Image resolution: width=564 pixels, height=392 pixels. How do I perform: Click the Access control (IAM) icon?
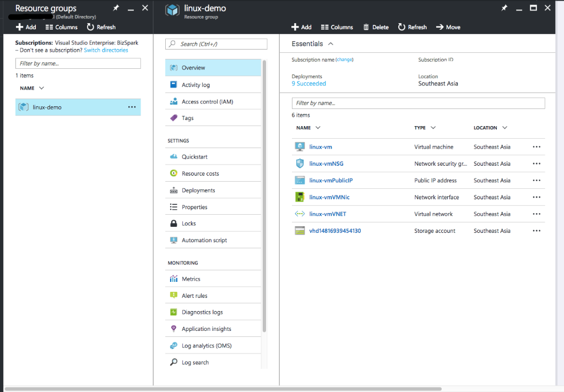pos(173,101)
